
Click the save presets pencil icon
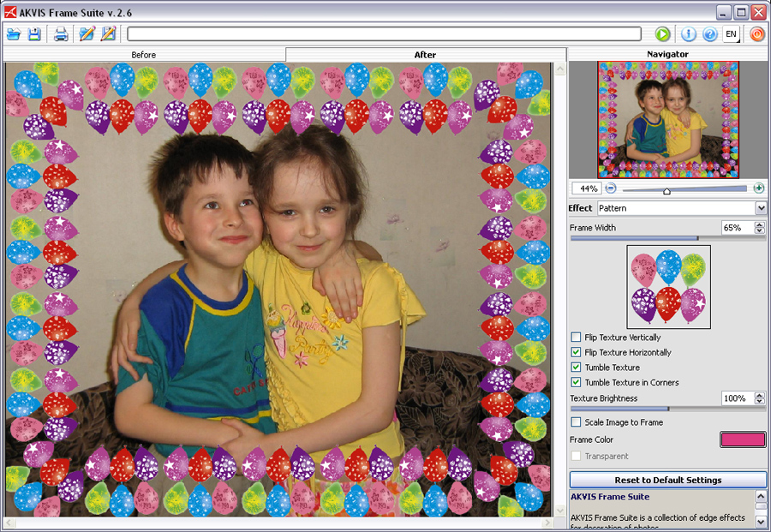click(x=108, y=33)
